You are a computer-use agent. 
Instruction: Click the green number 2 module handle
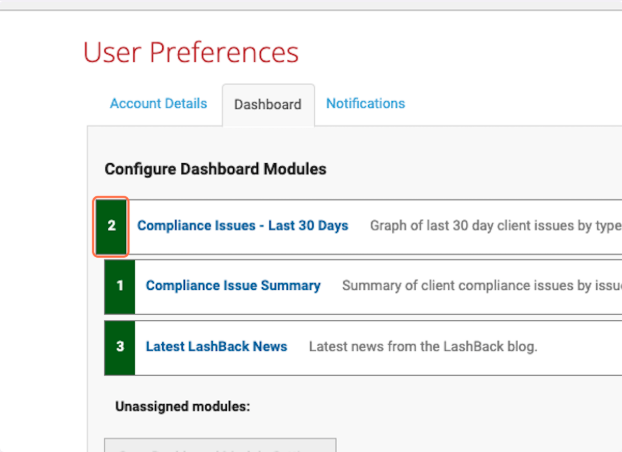(x=111, y=227)
